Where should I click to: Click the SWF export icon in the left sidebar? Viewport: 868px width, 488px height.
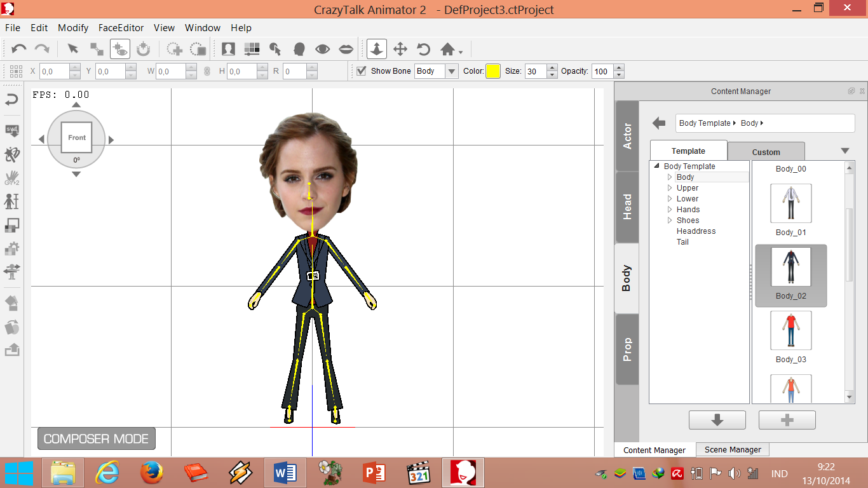coord(11,130)
